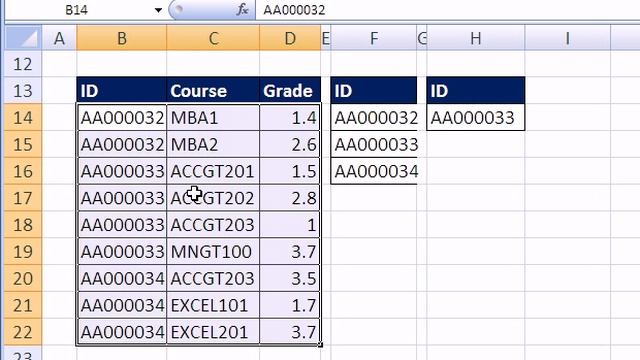Select row 12 header
This screenshot has width=640, height=360.
(23, 64)
